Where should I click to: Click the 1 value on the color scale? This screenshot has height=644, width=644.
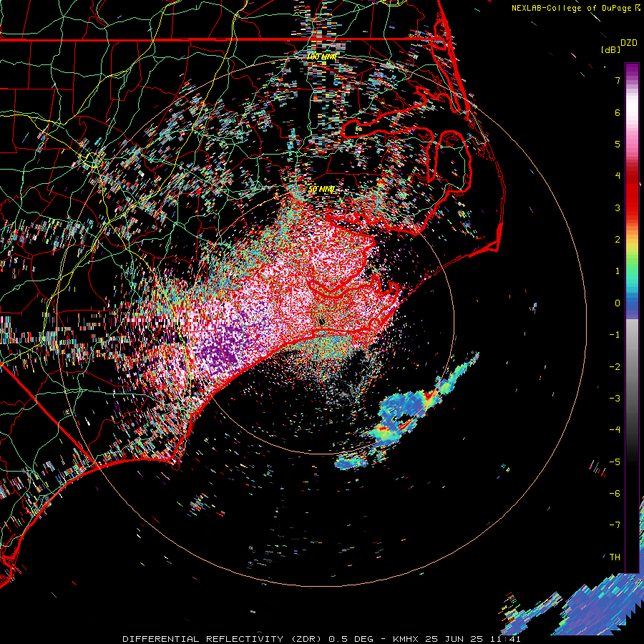click(x=618, y=270)
